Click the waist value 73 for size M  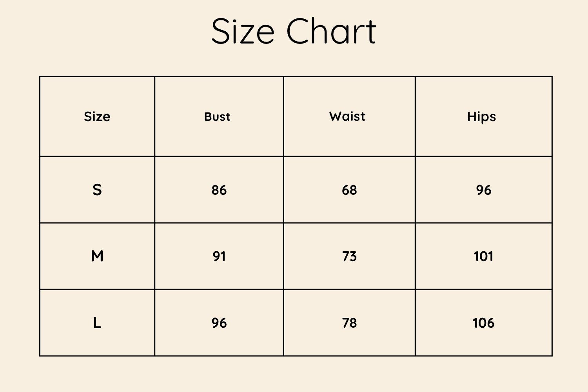coord(349,256)
